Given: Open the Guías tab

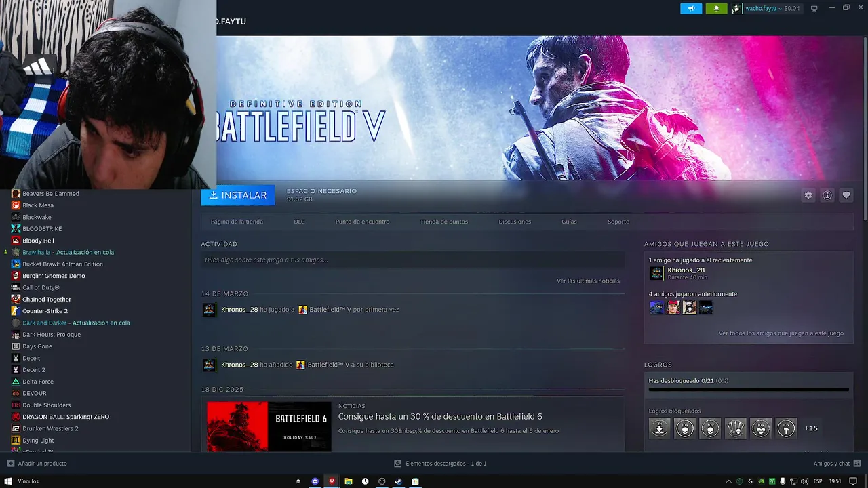Looking at the screenshot, I should 569,222.
